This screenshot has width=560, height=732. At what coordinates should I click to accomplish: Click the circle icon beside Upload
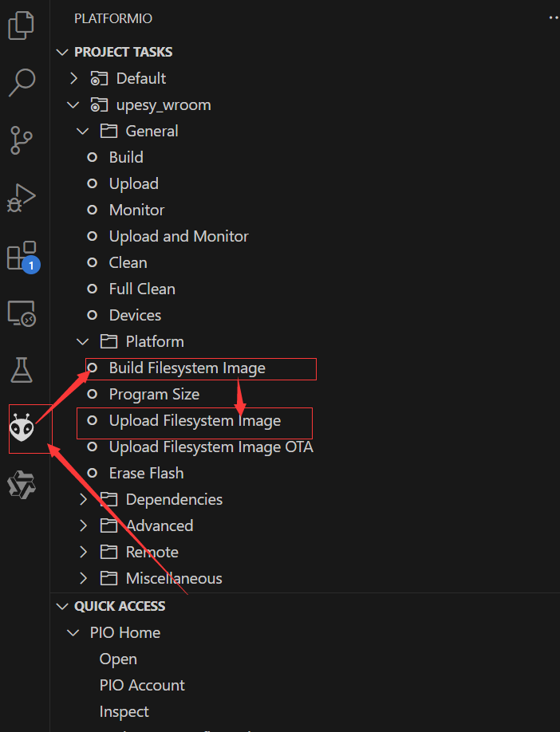coord(93,184)
